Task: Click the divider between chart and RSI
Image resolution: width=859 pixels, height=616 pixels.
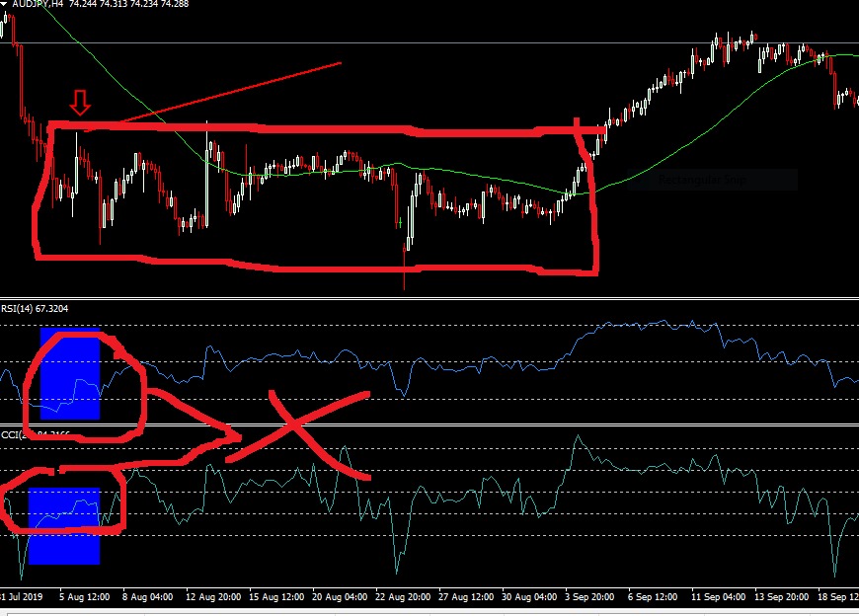Action: click(429, 300)
